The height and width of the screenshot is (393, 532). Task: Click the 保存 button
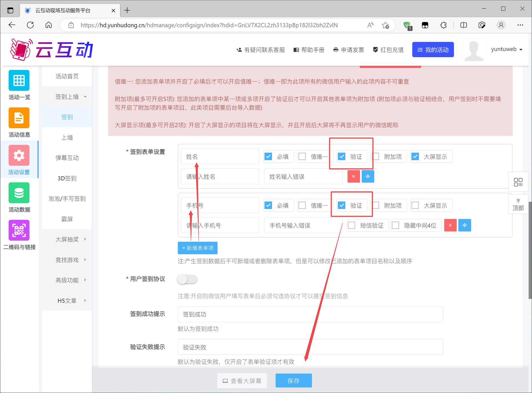click(293, 381)
